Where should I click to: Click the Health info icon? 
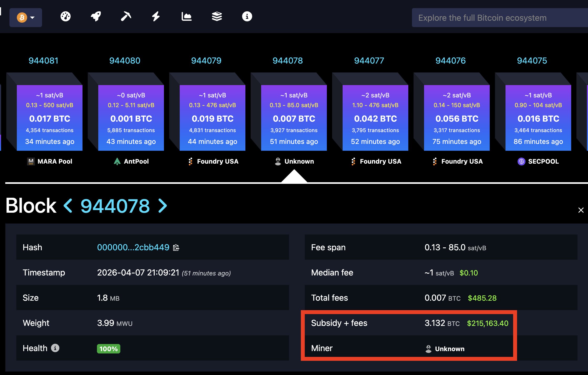(x=55, y=348)
